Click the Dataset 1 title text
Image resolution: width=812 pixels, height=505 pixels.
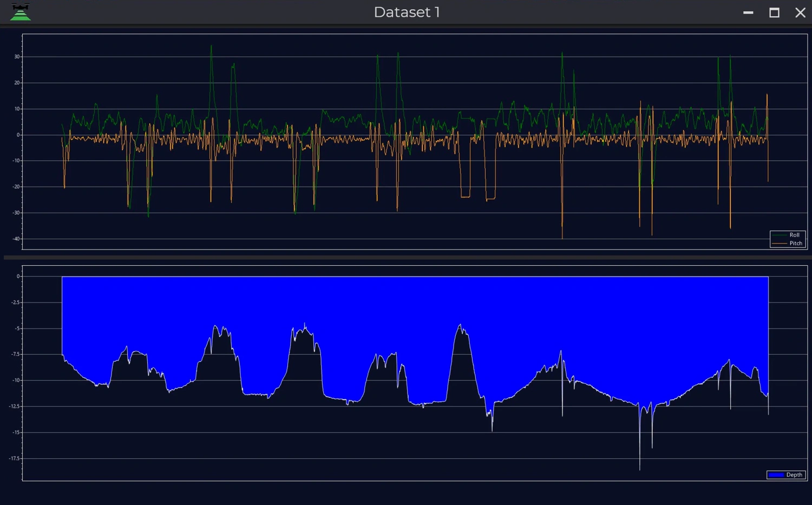click(407, 12)
